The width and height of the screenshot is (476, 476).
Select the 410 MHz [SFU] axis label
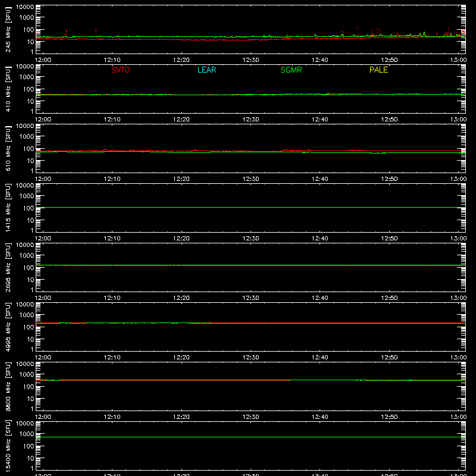pos(8,89)
